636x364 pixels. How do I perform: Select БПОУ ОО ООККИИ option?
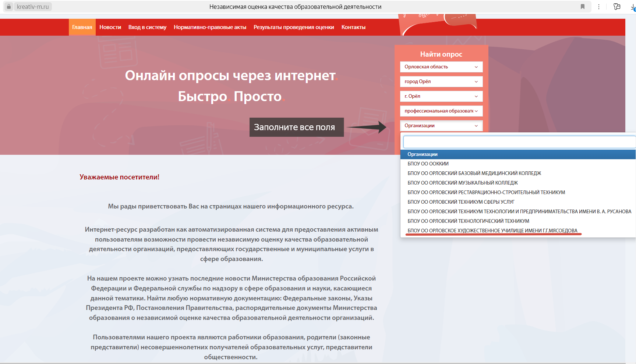(518, 164)
